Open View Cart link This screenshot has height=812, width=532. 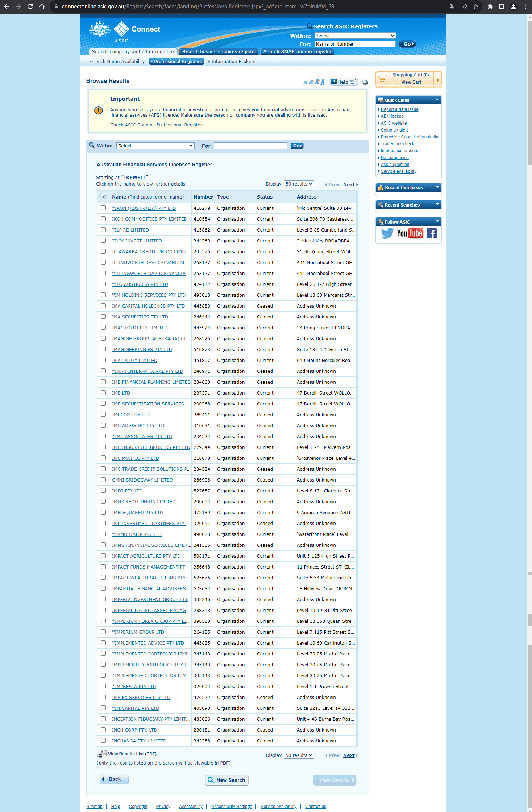tap(411, 82)
